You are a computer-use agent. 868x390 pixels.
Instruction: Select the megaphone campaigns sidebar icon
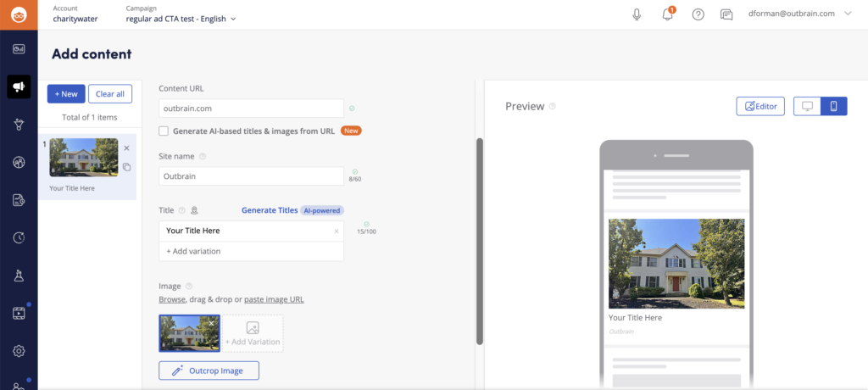pos(19,86)
